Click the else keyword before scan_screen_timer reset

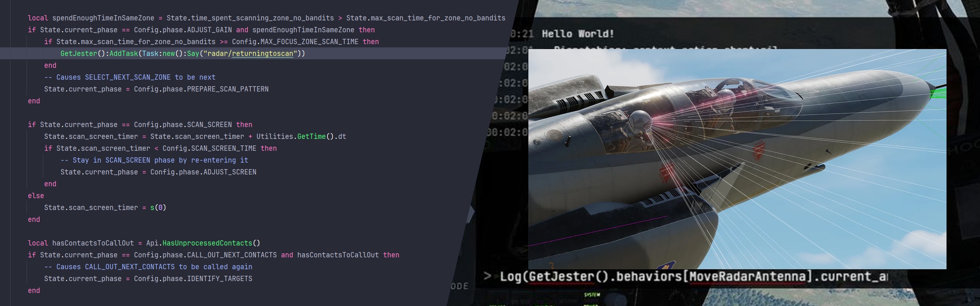[36, 196]
